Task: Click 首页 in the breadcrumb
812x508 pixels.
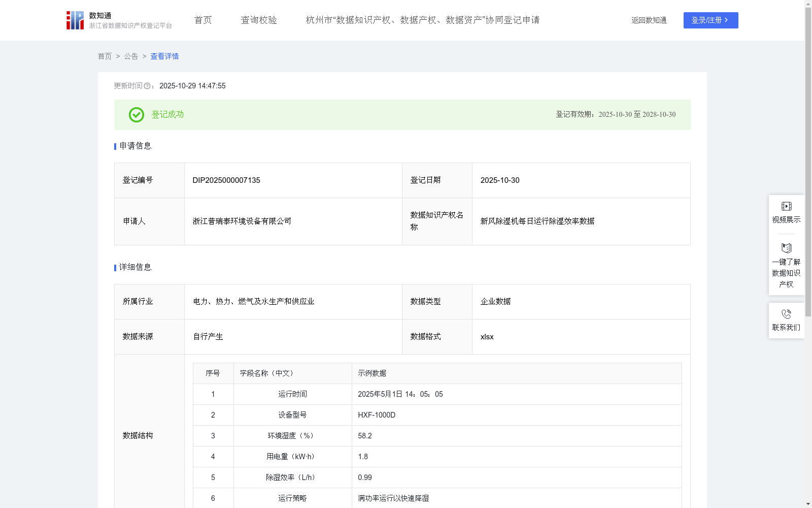Action: coord(105,56)
